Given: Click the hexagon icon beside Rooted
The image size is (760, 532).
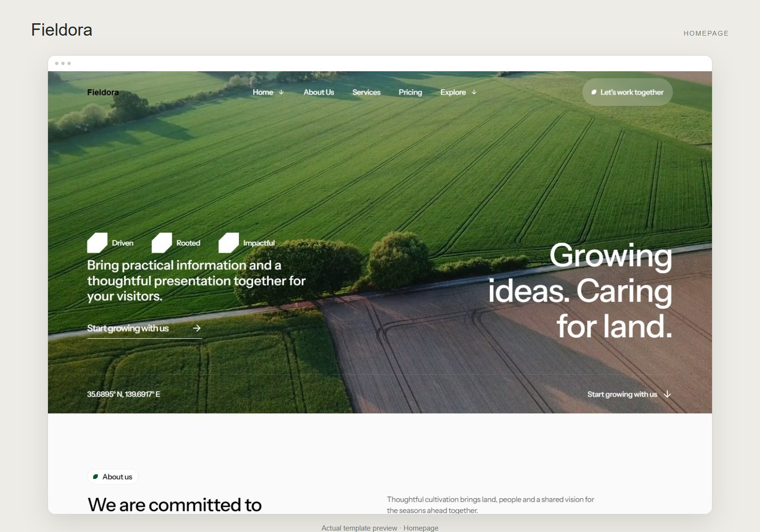Looking at the screenshot, I should (x=162, y=243).
